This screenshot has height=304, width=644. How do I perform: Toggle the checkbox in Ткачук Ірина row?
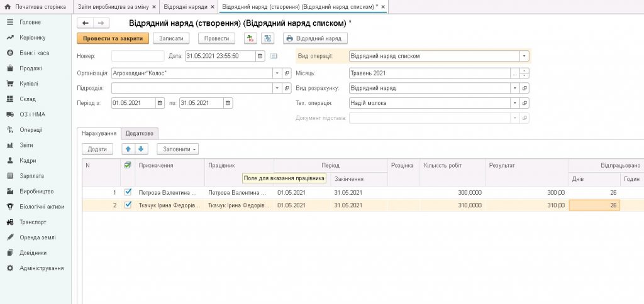pos(128,205)
